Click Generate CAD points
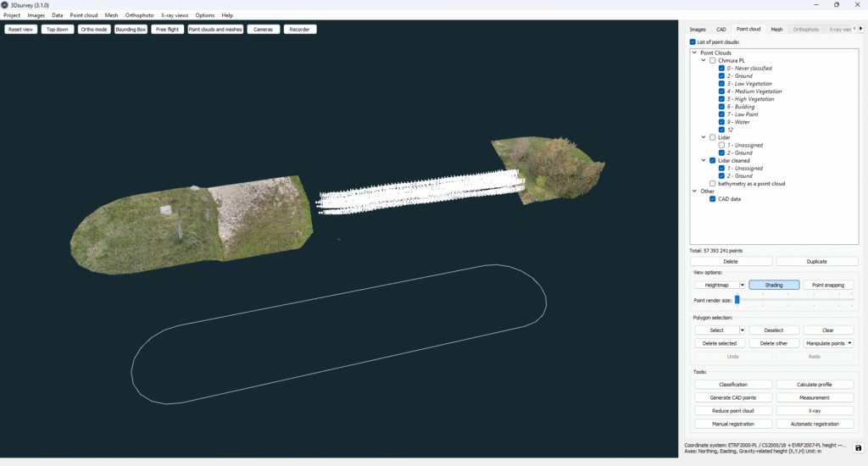Viewport: 868px width, 466px height. click(x=733, y=398)
